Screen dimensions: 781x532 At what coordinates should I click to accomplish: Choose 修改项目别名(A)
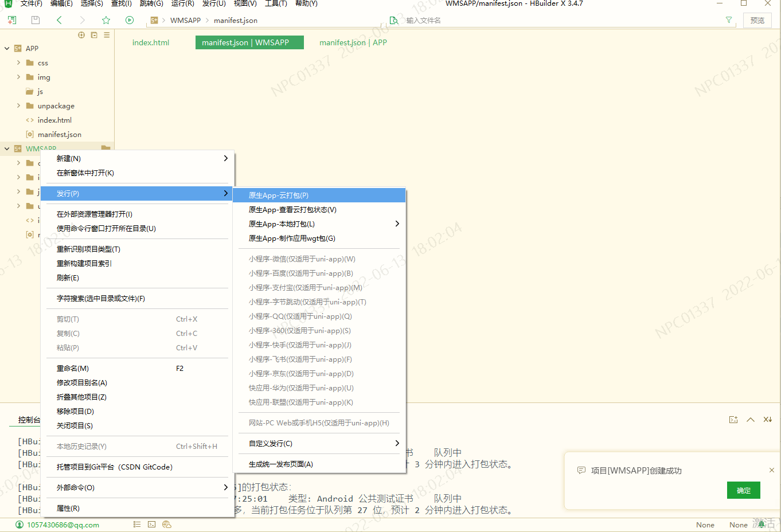138,383
